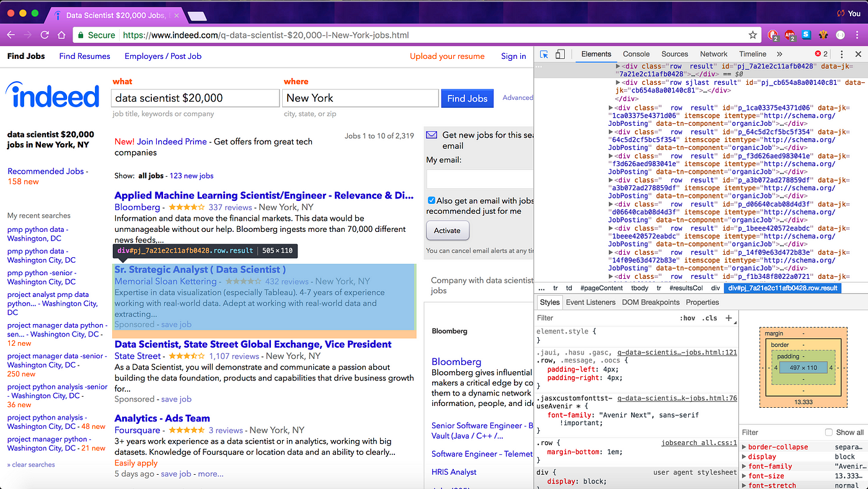
Task: Switch to the Sources tab
Action: coord(675,55)
